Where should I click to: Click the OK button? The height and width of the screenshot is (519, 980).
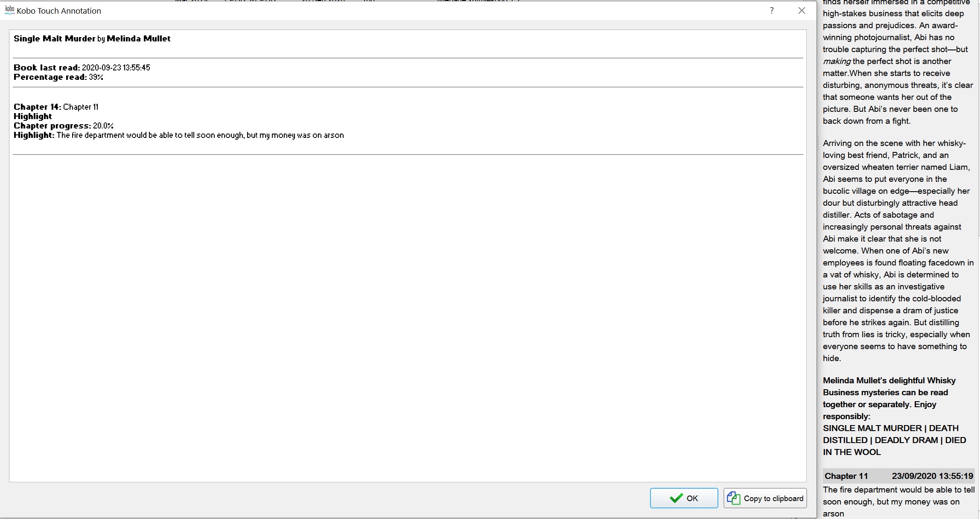coord(684,498)
